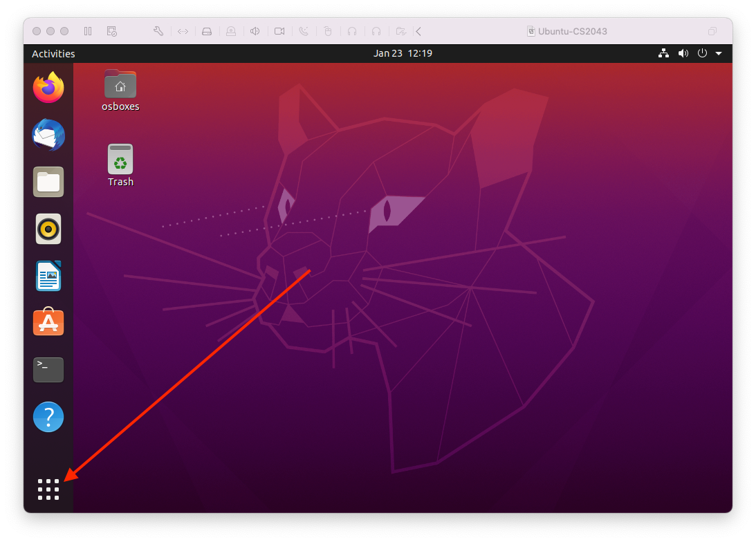Image resolution: width=756 pixels, height=542 pixels.
Task: Open VM settings wrench icon
Action: click(158, 31)
